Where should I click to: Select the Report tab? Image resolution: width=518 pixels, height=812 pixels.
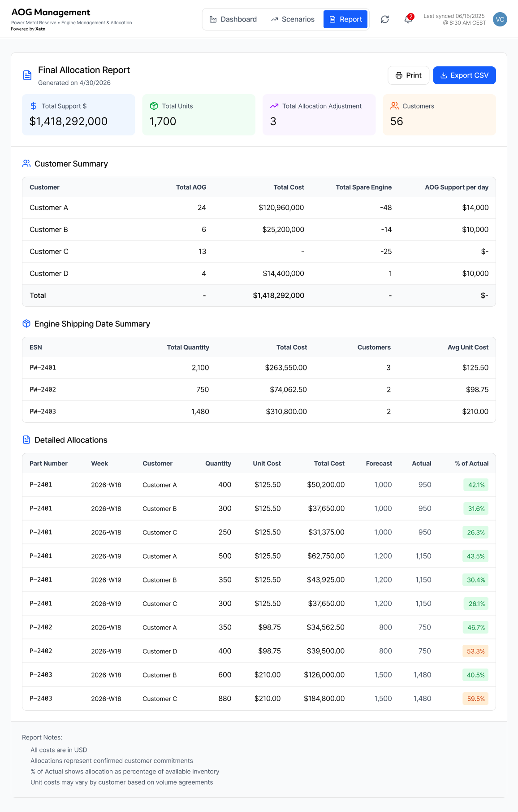[345, 19]
